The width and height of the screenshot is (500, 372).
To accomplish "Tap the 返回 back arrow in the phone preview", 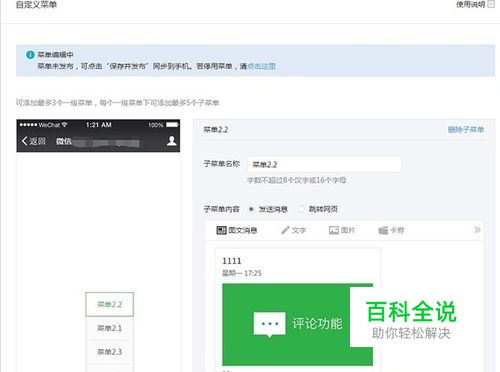I will click(x=33, y=141).
